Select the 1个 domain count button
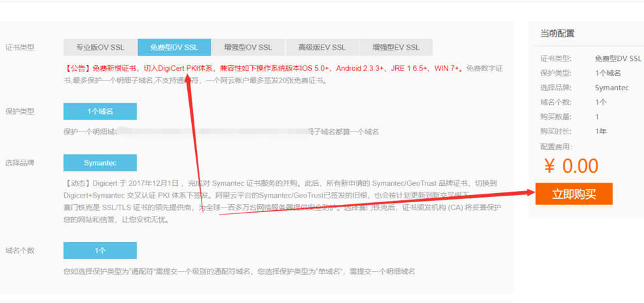The height and width of the screenshot is (303, 644). [x=100, y=251]
